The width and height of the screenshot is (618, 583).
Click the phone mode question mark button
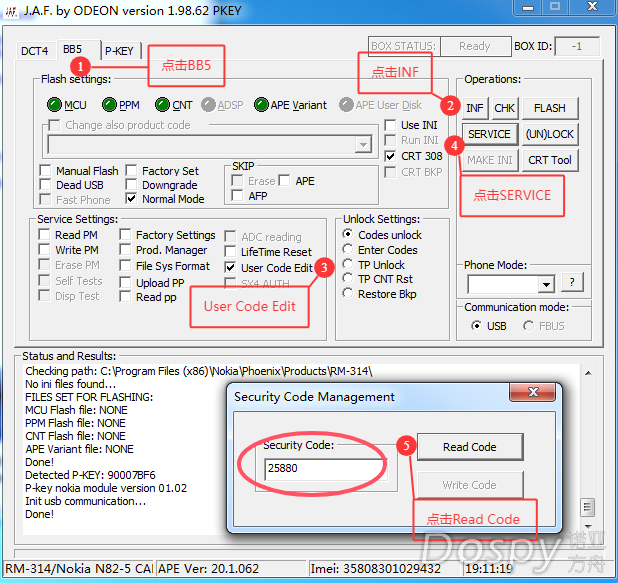(572, 282)
